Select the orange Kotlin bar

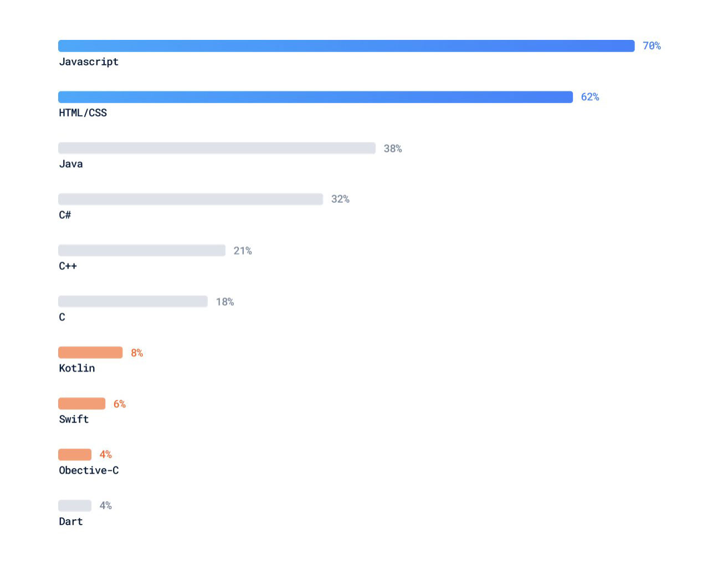click(90, 352)
